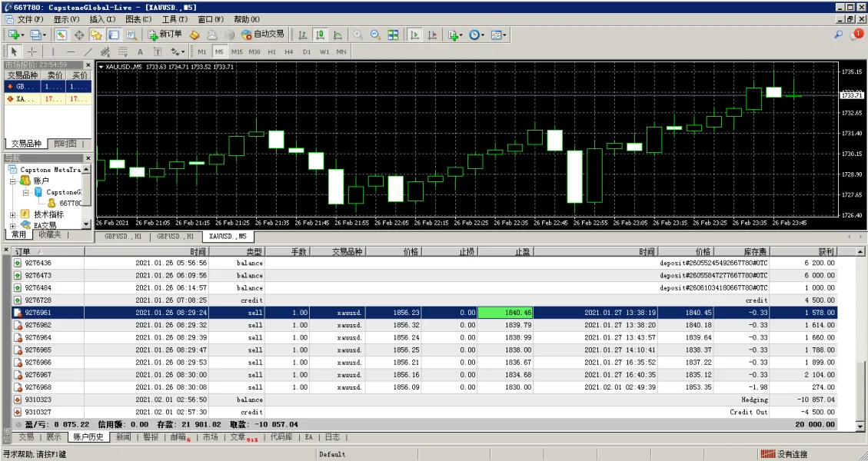Click the zoom out magnifier icon

pyautogui.click(x=375, y=35)
